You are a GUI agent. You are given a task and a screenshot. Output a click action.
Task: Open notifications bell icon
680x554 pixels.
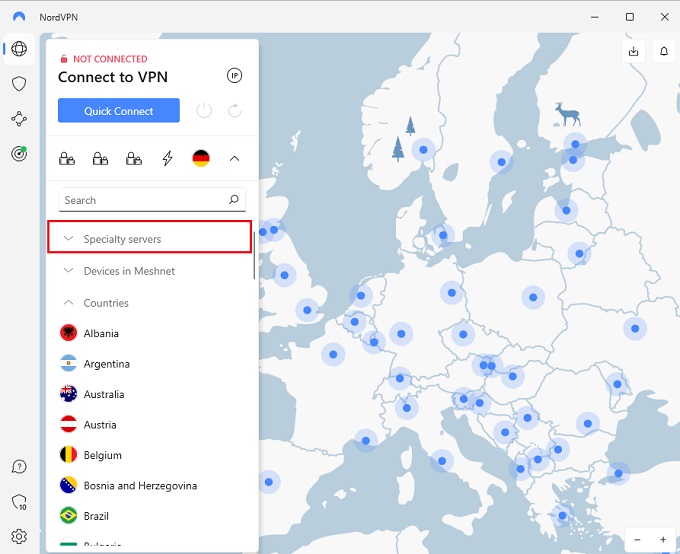pyautogui.click(x=664, y=51)
